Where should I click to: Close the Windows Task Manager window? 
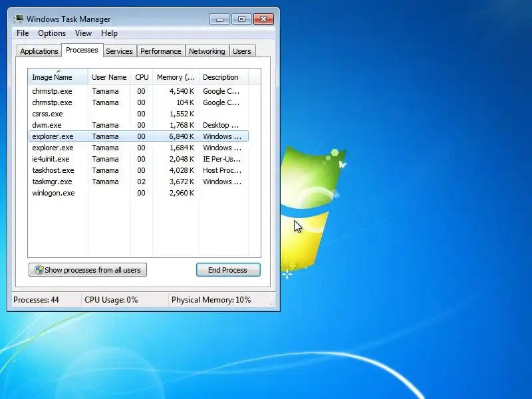point(263,19)
